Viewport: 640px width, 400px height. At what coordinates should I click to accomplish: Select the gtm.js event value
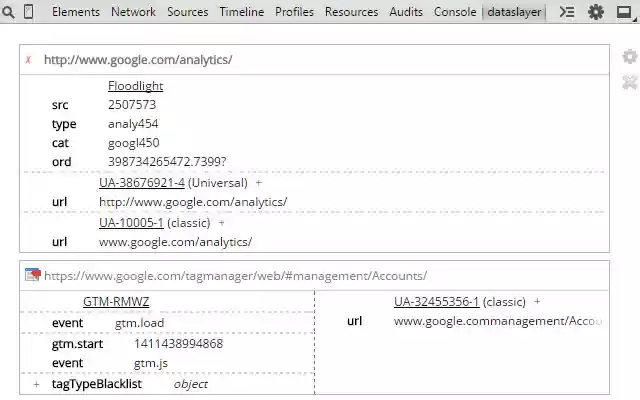151,363
